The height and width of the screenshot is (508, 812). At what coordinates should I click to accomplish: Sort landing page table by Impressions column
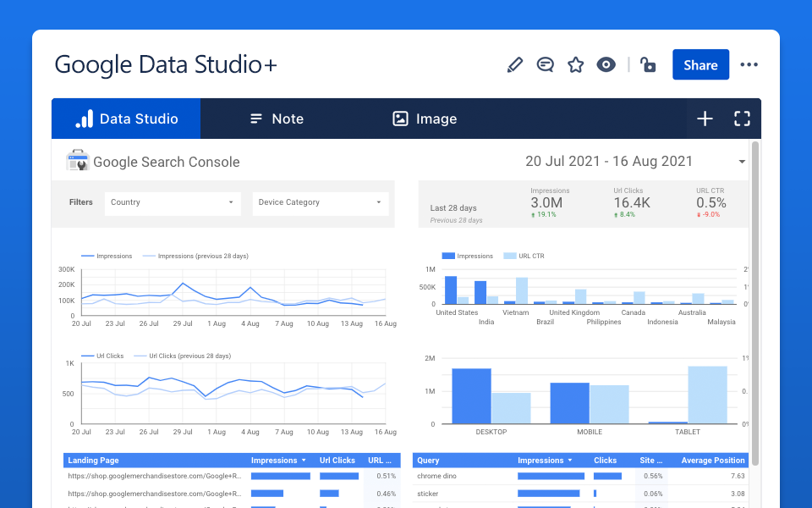[278, 461]
